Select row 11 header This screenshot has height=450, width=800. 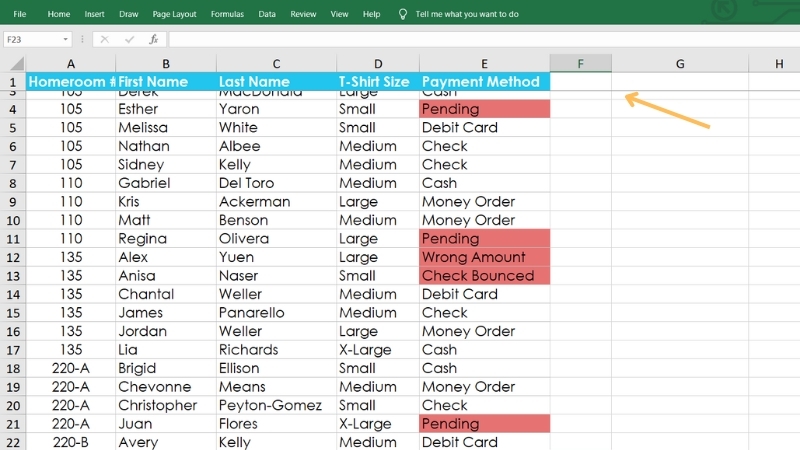click(x=13, y=239)
